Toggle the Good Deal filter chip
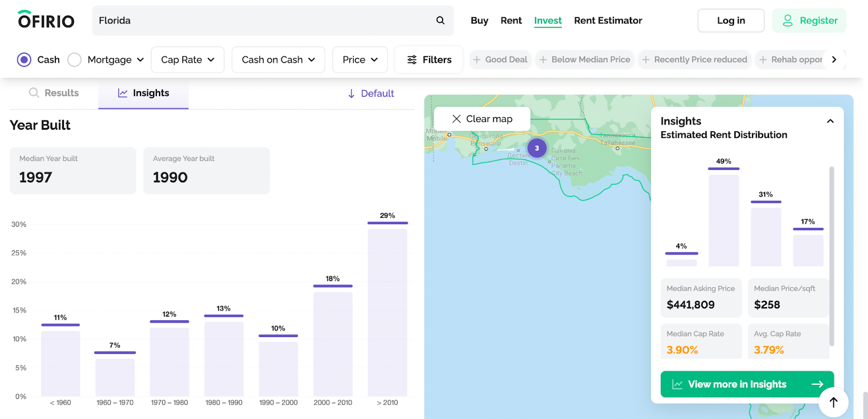 (500, 60)
